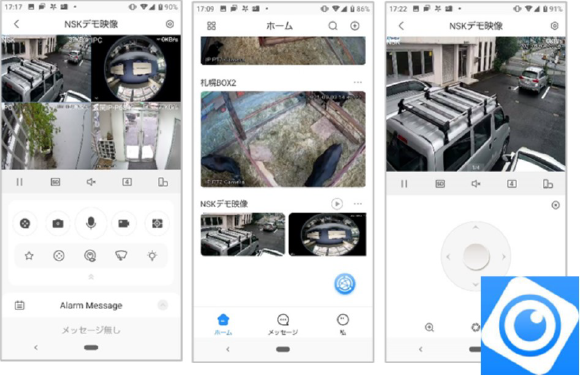Take snapshot with camera icon on left phone
Screen dimensions: 580x377
pos(58,223)
